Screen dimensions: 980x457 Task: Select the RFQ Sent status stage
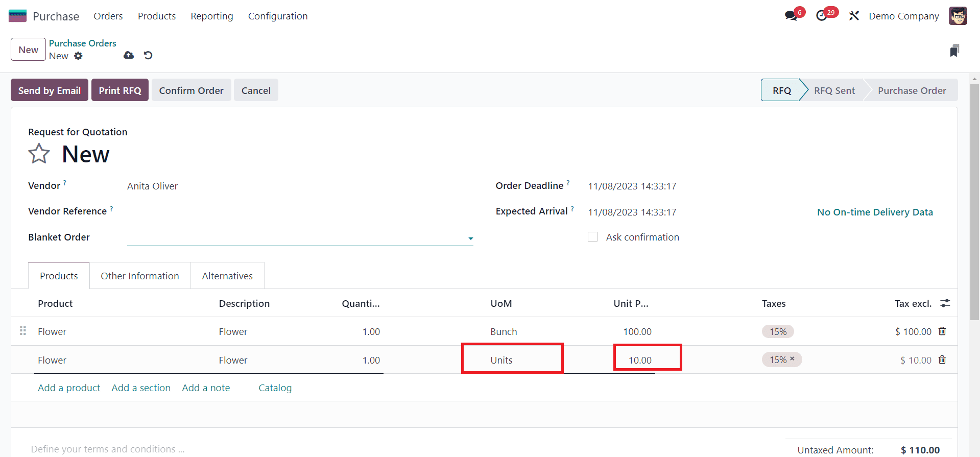click(834, 90)
